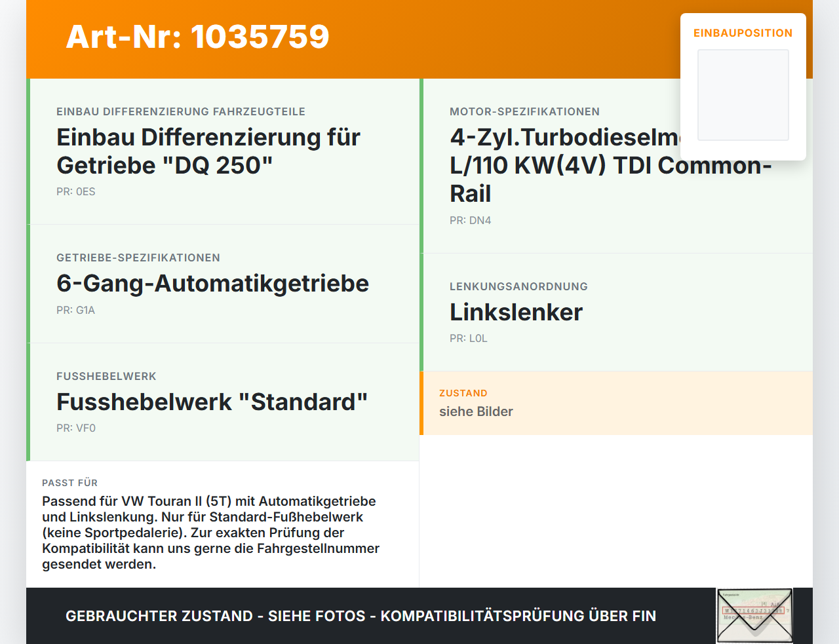The height and width of the screenshot is (644, 839).
Task: Click the Passt Für compatibility paragraph
Action: click(x=210, y=533)
